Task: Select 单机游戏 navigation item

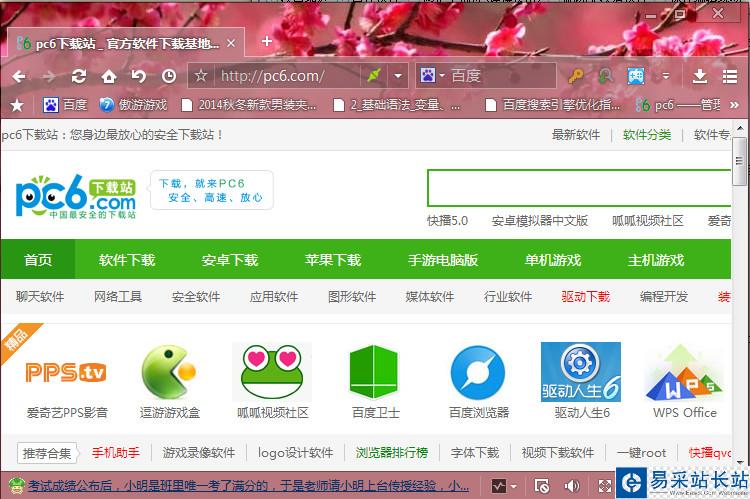Action: pyautogui.click(x=553, y=260)
